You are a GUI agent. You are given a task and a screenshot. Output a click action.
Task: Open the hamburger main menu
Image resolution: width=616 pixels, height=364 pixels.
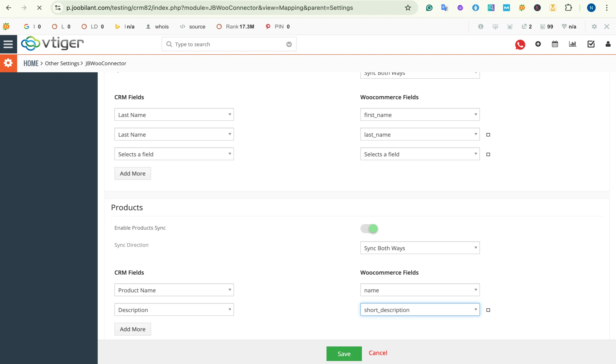(8, 44)
